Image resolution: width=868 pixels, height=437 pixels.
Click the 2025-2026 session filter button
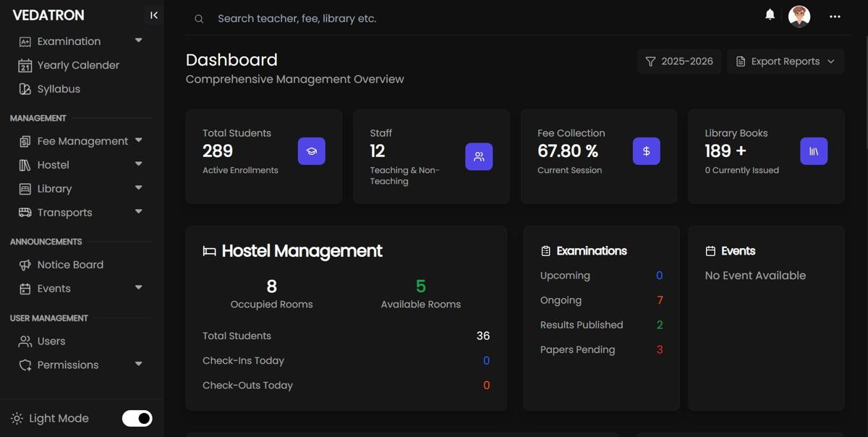click(x=678, y=61)
